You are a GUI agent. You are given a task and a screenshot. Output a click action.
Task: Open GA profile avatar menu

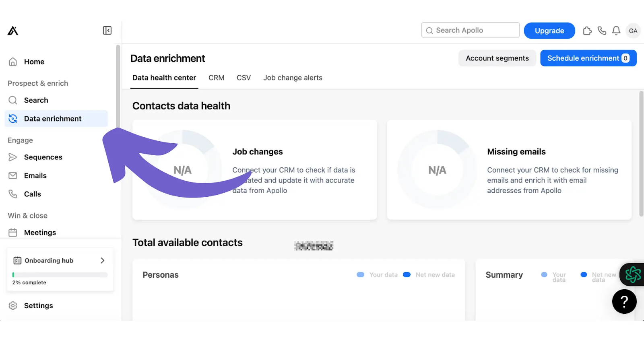pos(633,31)
